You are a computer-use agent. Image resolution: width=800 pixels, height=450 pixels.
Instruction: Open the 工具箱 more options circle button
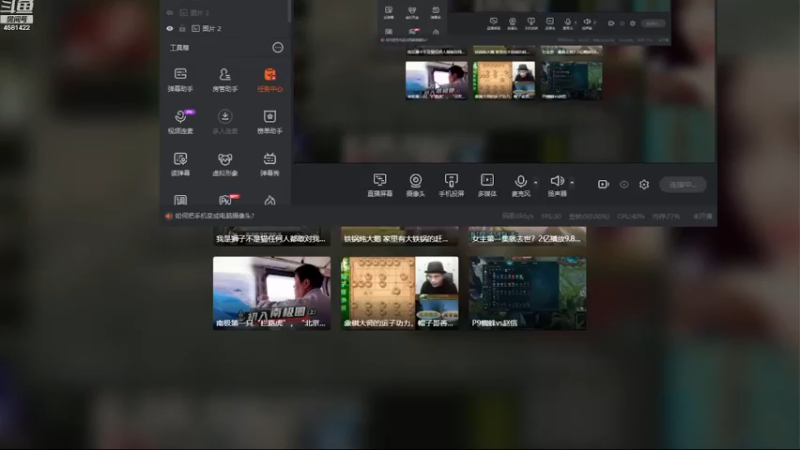pos(278,47)
